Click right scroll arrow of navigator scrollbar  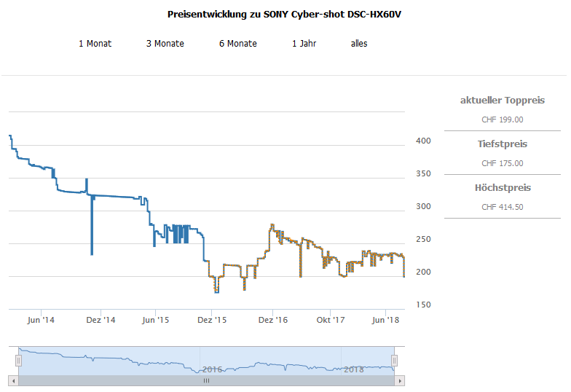coord(400,380)
